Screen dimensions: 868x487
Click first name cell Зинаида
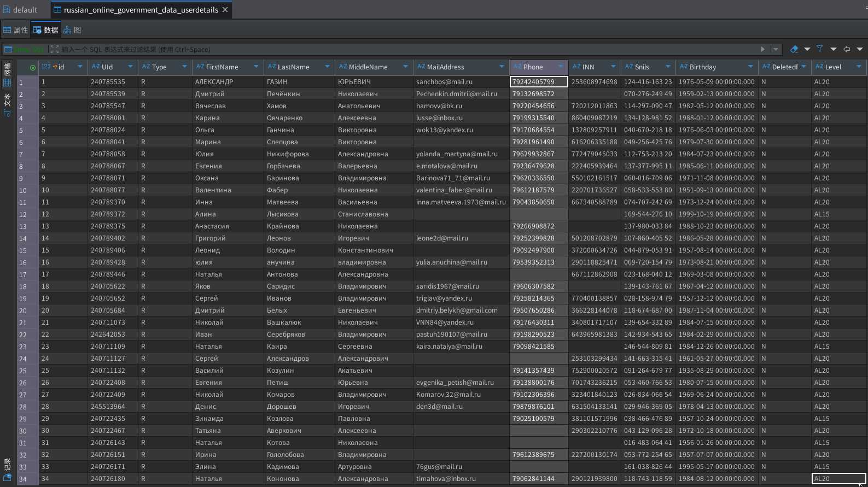209,419
